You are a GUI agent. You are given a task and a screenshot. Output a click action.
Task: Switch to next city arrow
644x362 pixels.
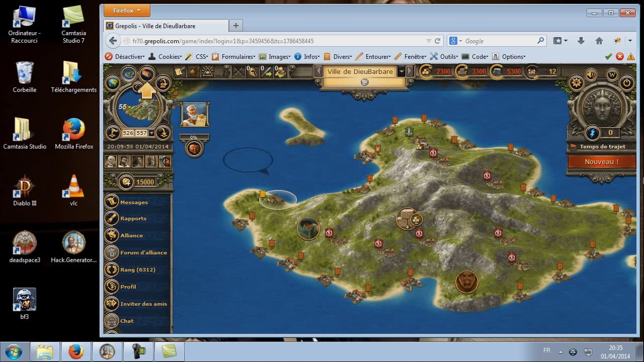pyautogui.click(x=410, y=71)
